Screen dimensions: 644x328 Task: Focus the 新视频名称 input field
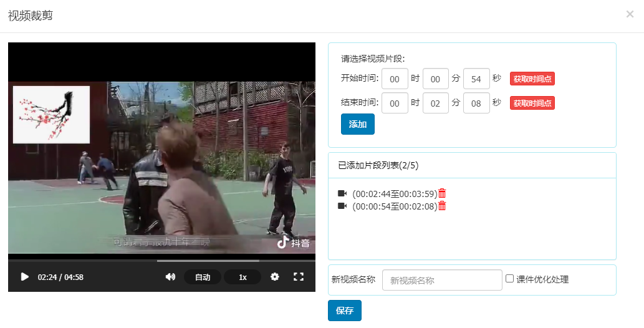coord(443,280)
